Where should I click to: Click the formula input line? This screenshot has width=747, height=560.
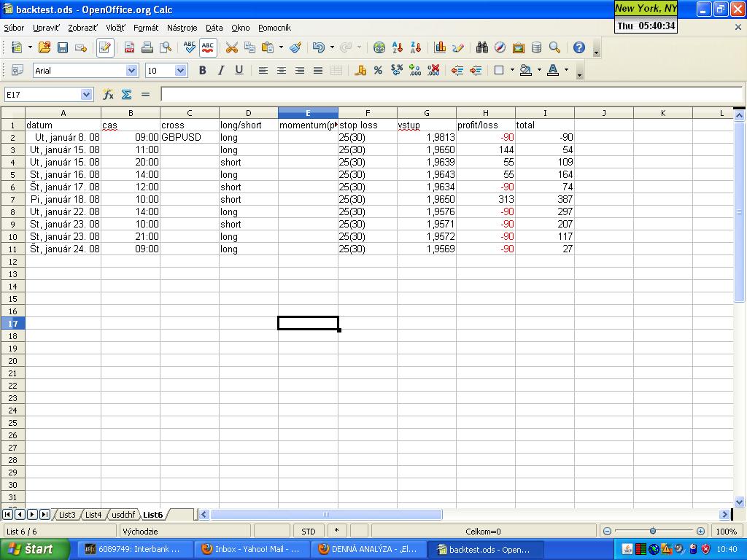[451, 95]
